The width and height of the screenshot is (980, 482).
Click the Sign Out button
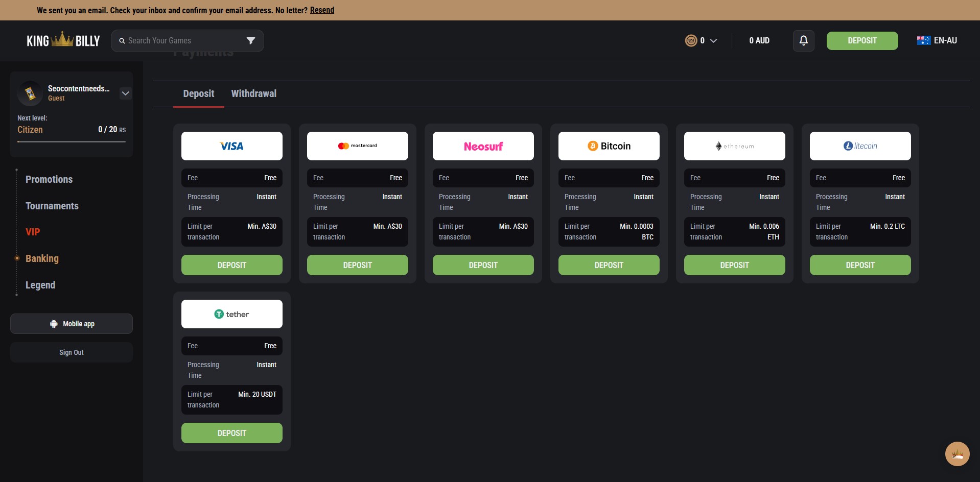(x=72, y=352)
